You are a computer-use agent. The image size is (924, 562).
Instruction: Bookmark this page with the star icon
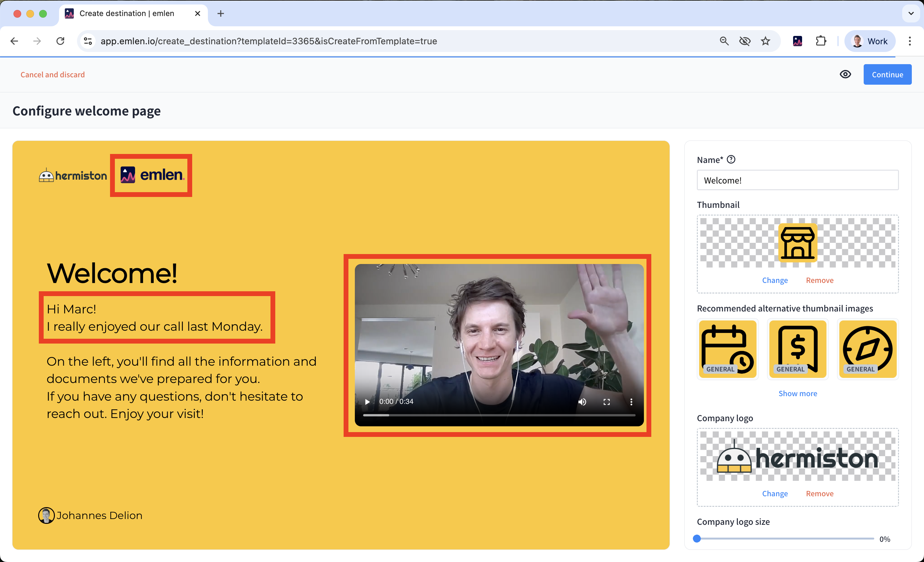click(x=766, y=41)
